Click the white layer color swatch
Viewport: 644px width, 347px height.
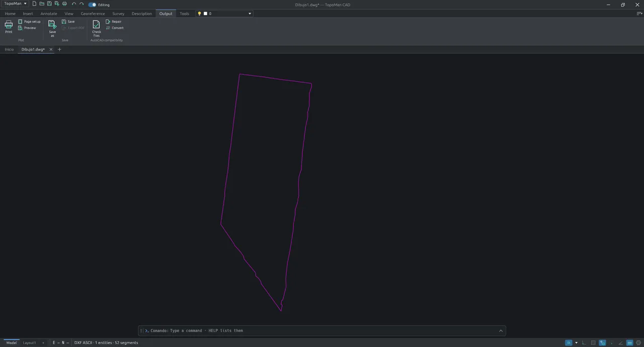(x=205, y=14)
